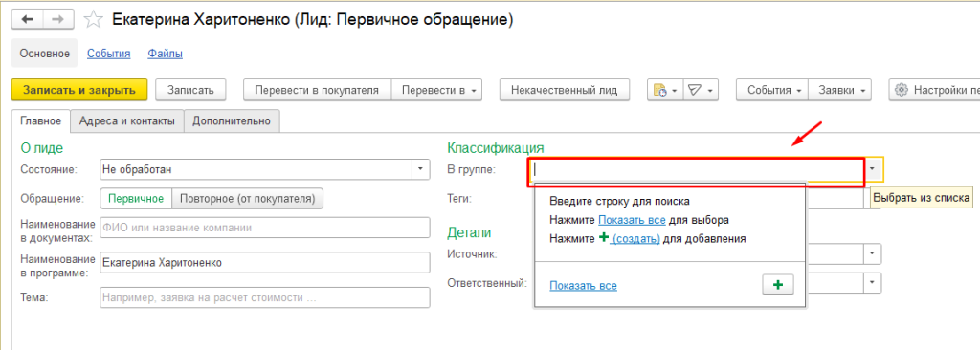Expand the Ответственный dropdown arrow

[x=873, y=283]
